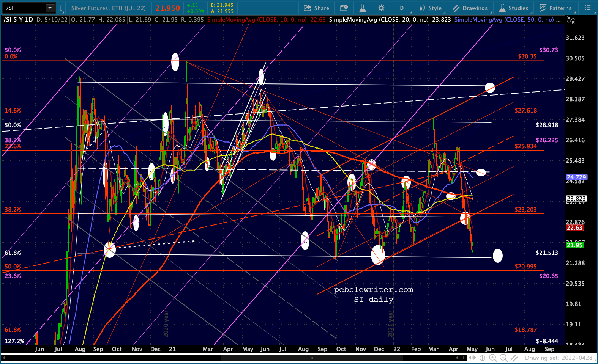The height and width of the screenshot is (364, 598).
Task: Click the bid/ask B: 21.945 A: 21.955 box
Action: (222, 8)
